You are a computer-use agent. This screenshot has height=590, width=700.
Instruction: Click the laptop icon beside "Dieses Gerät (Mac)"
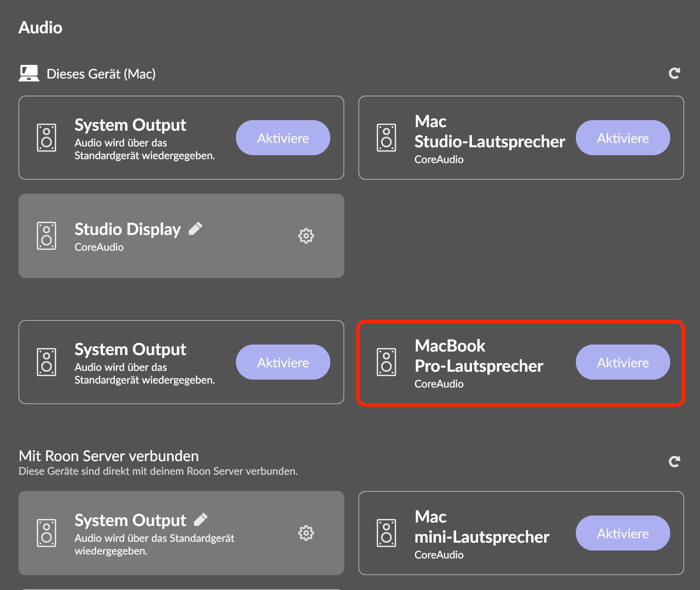[29, 73]
